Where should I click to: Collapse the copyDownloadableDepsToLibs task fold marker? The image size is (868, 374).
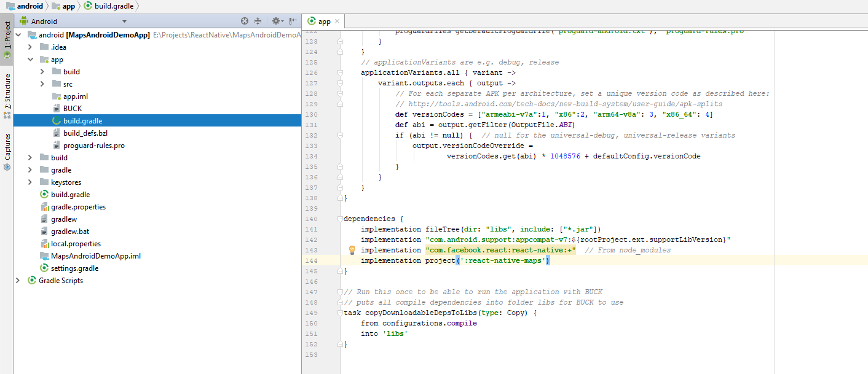tap(340, 313)
